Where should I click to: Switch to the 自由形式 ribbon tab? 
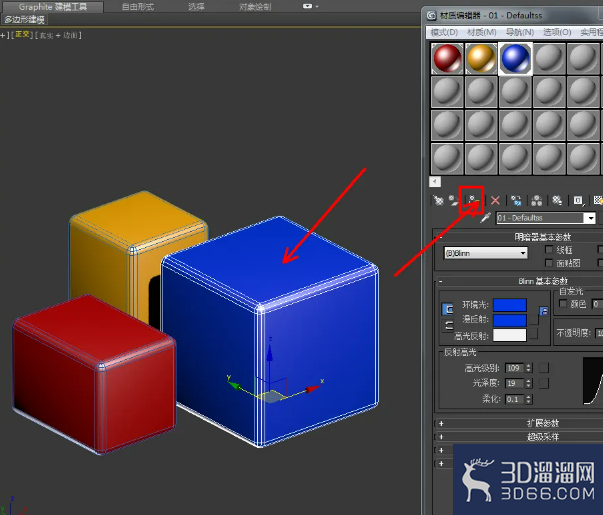tap(138, 7)
